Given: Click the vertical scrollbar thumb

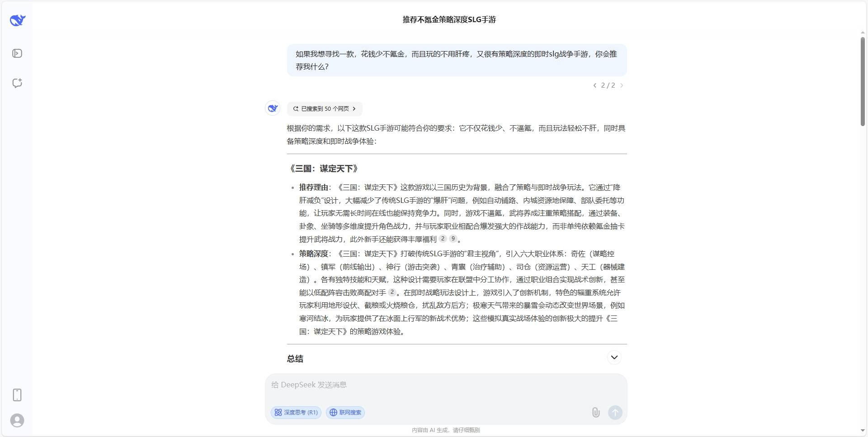Looking at the screenshot, I should (863, 81).
